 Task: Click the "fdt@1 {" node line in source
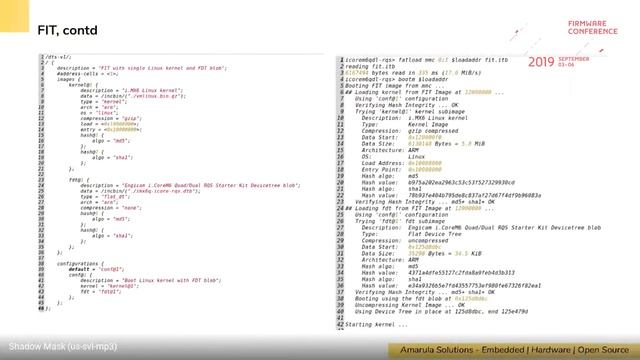(79, 180)
